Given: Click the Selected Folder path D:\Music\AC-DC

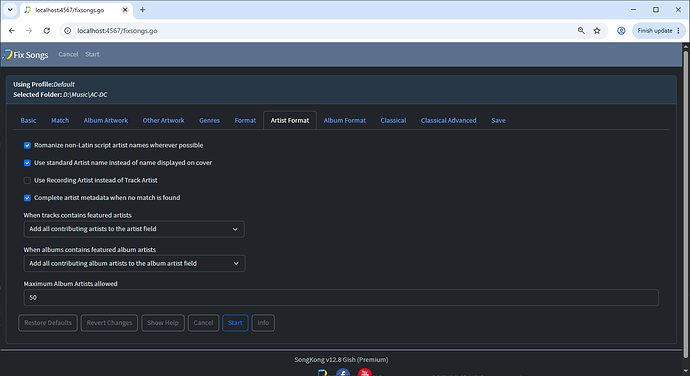Looking at the screenshot, I should (85, 95).
